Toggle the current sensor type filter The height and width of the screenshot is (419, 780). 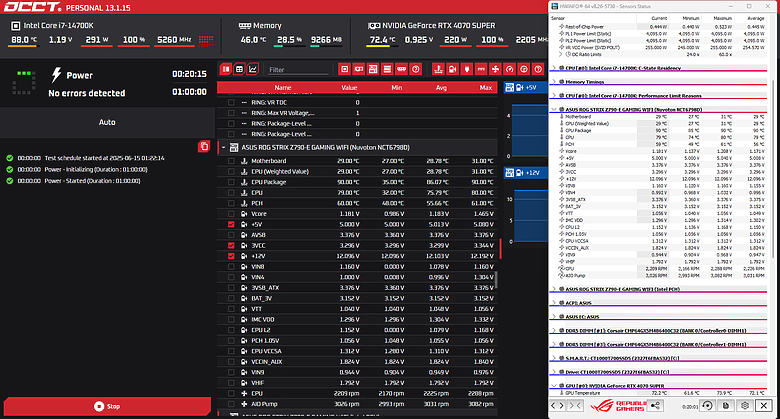pyautogui.click(x=481, y=69)
